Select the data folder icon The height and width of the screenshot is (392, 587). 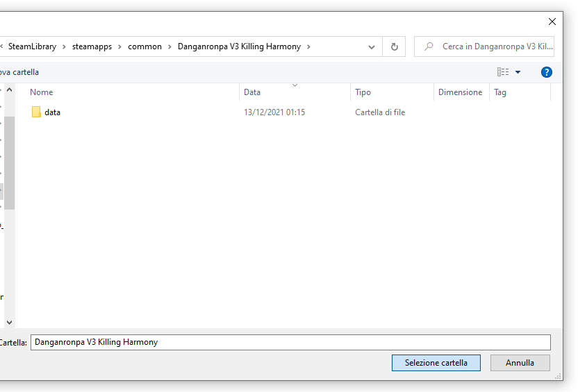[x=36, y=112]
